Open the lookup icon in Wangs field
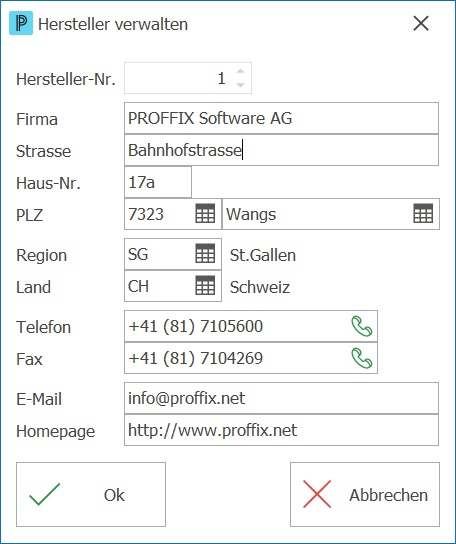 pyautogui.click(x=423, y=213)
